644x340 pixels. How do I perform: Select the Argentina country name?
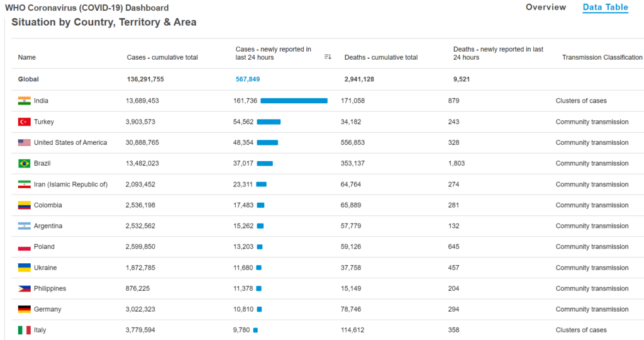coord(48,226)
